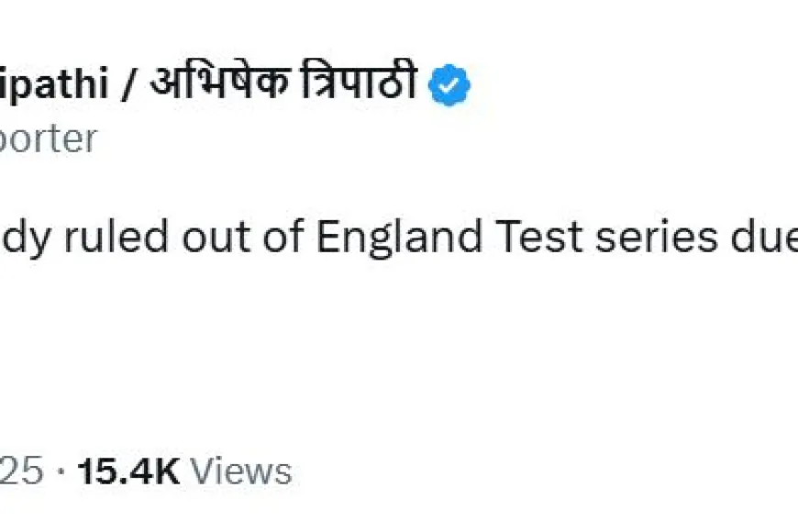The width and height of the screenshot is (798, 532).
Task: Click the word 'out' in the tweet
Action: click(x=216, y=238)
